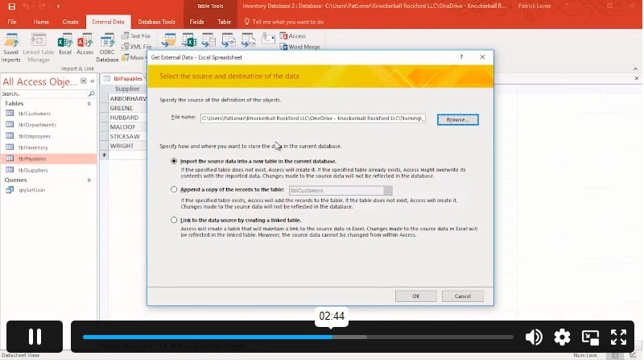The width and height of the screenshot is (644, 360).
Task: Enable picture-in-picture mode
Action: pos(590,337)
